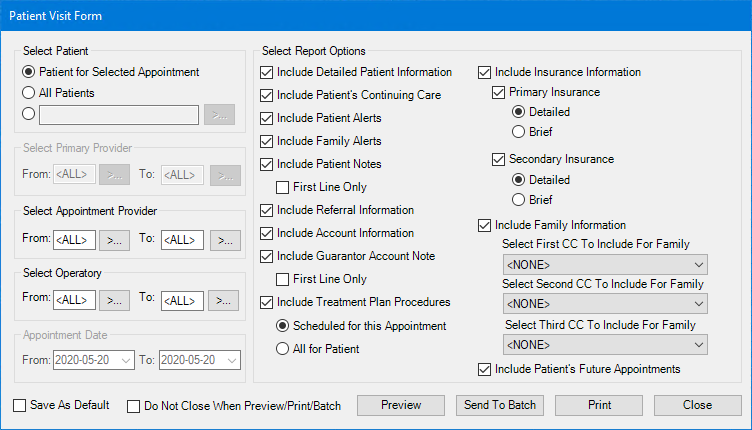Viewport: 752px width, 430px height.
Task: Click the Print button
Action: tap(599, 406)
